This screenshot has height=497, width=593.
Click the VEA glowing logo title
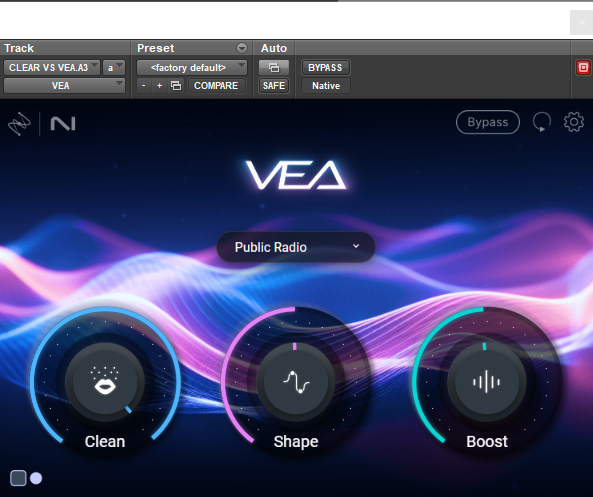[x=296, y=175]
